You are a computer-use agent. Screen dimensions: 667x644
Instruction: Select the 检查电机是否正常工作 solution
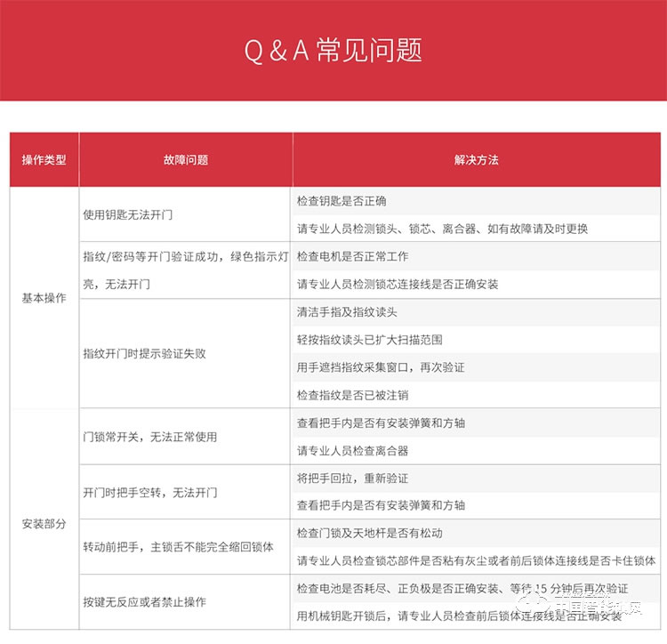(352, 256)
